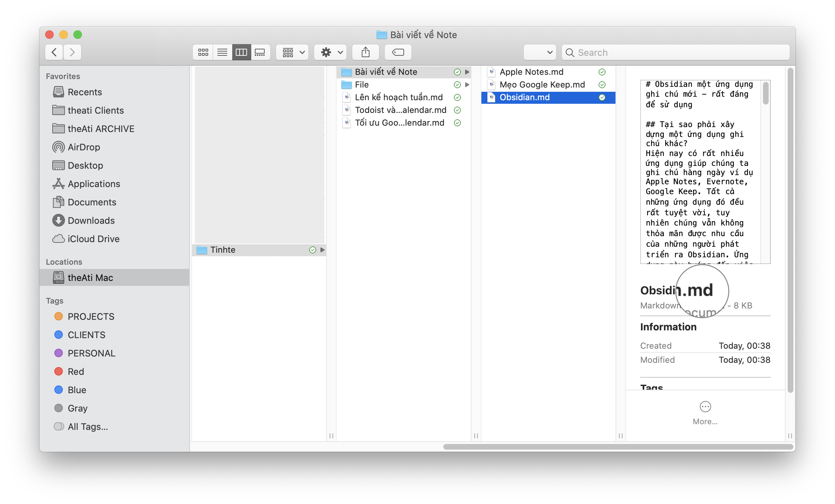Screen dimensions: 835x504
Task: Click the Edit Tags toolbar icon
Action: (x=398, y=52)
